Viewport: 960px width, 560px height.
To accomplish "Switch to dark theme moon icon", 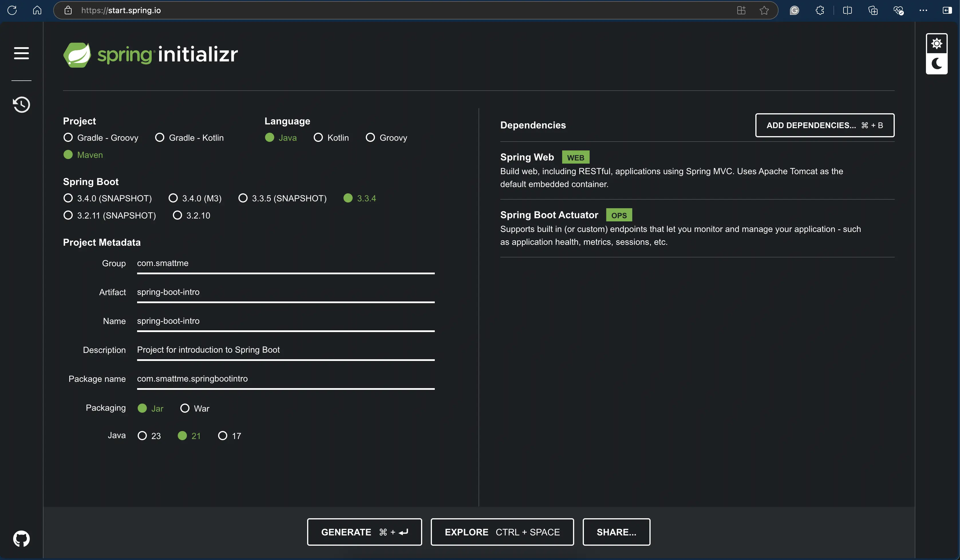I will (x=937, y=63).
